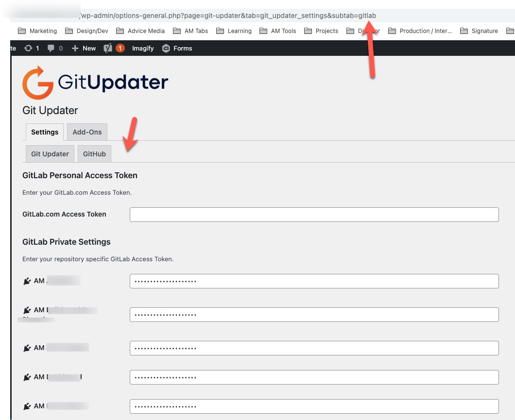Click the 'GitLab Private Settings' heading

(67, 242)
